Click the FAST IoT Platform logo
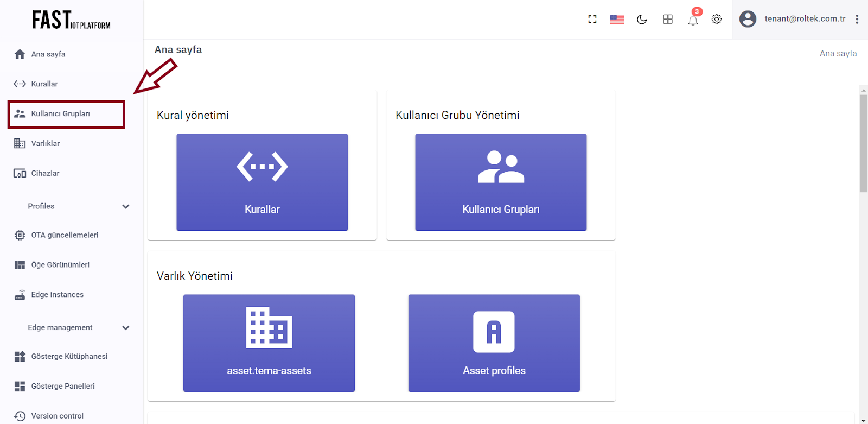 (x=72, y=20)
